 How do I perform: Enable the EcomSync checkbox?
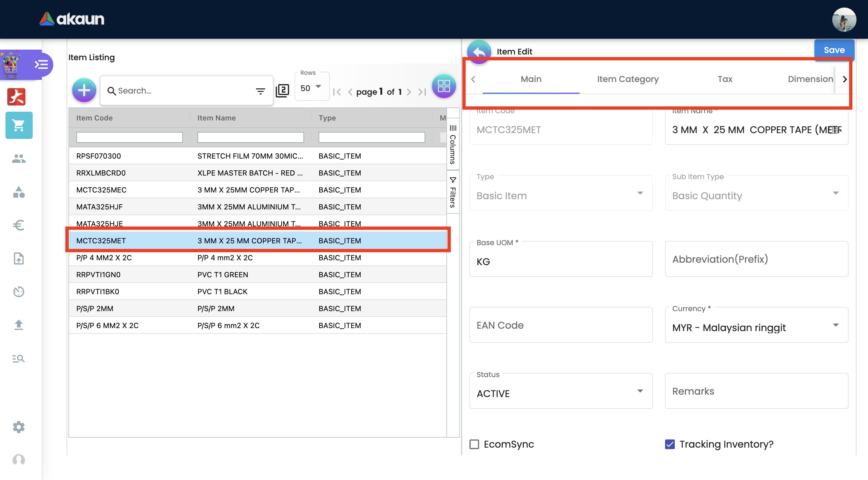474,444
